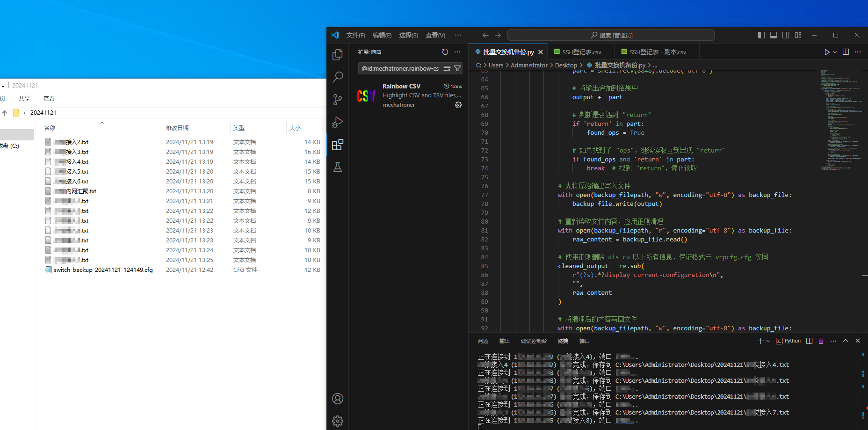Refresh the extensions list
Screen dimensions: 868x430
(445, 52)
